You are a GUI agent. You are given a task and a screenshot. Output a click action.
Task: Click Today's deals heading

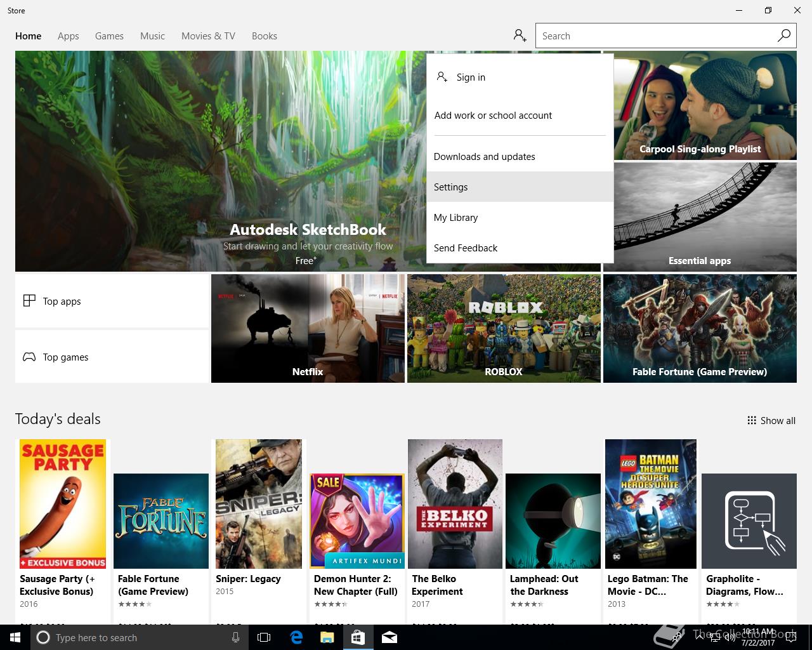point(58,419)
